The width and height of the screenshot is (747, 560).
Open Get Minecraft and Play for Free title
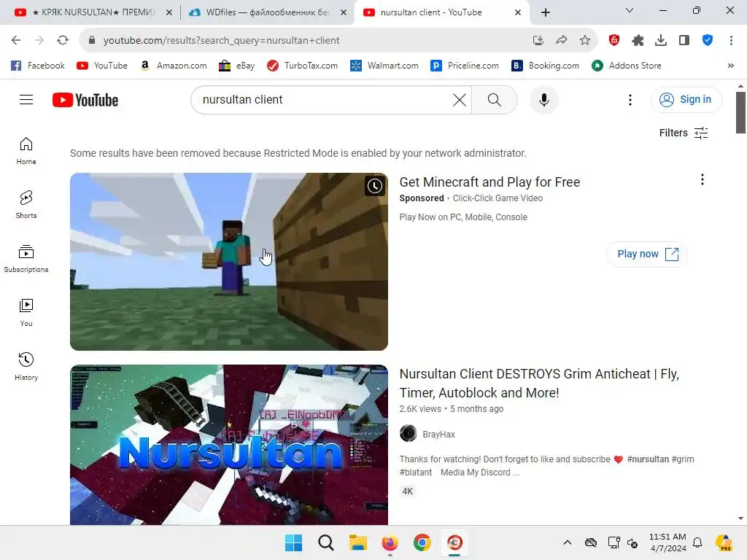[489, 182]
